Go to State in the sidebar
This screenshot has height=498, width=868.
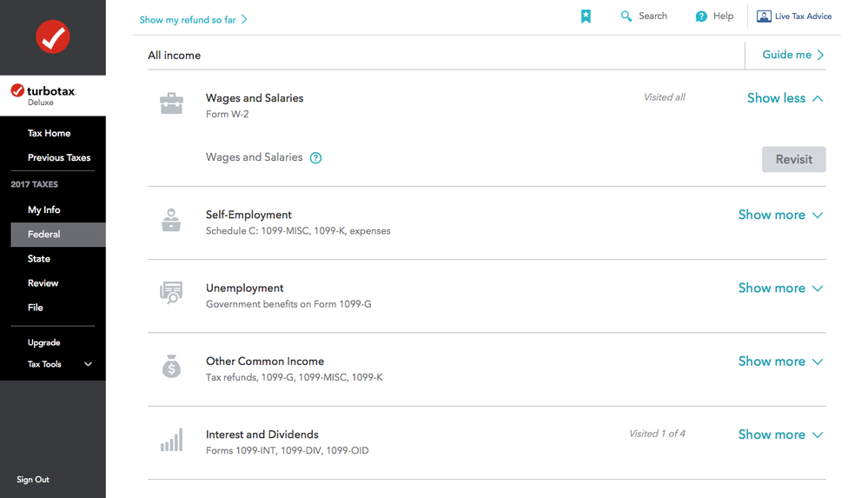click(x=39, y=258)
